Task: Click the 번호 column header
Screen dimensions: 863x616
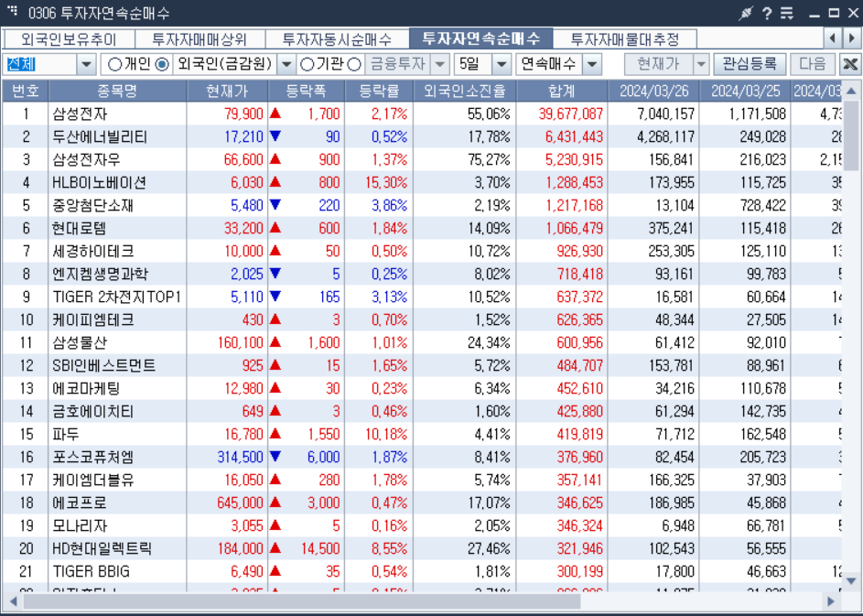Action: [26, 91]
